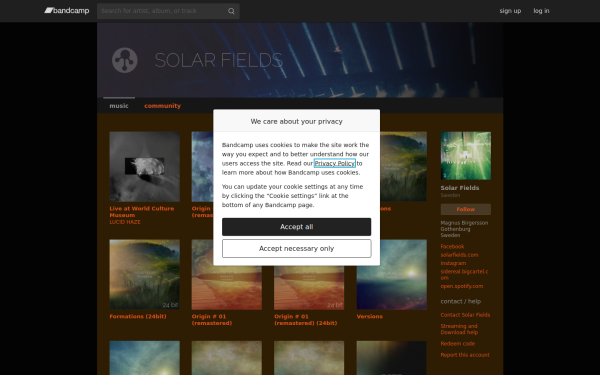Open the Versions title link
This screenshot has width=600, height=375.
click(369, 316)
